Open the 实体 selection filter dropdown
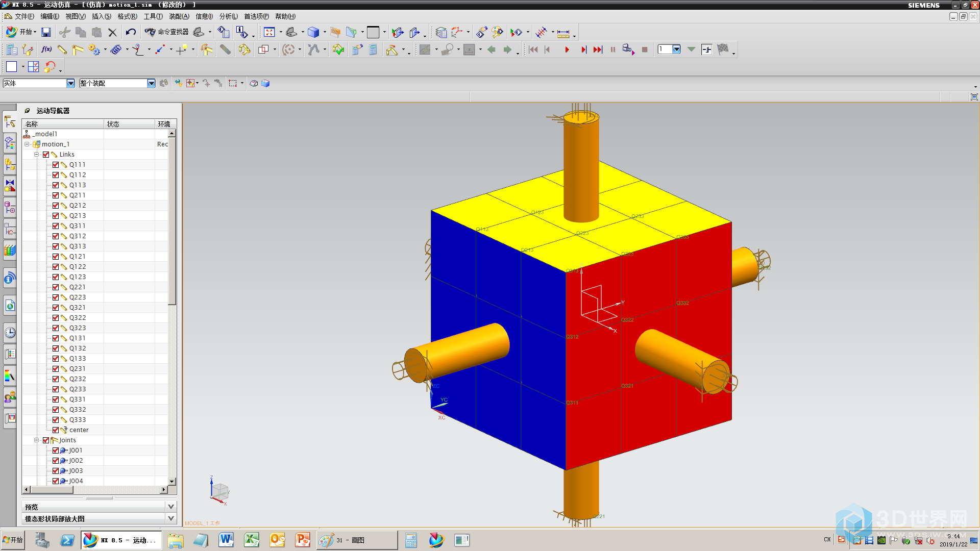The height and width of the screenshot is (551, 980). (70, 83)
